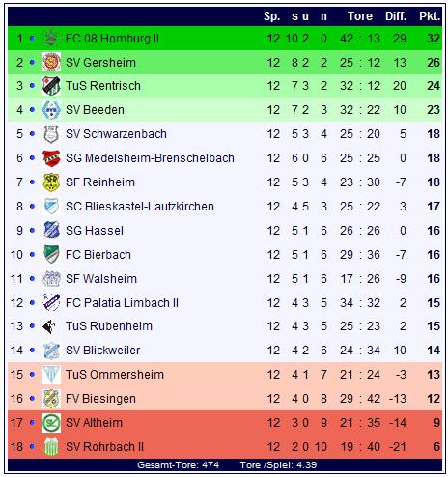This screenshot has height=477, width=448.
Task: Click the yellow SF Reinheim logo
Action: tap(51, 182)
